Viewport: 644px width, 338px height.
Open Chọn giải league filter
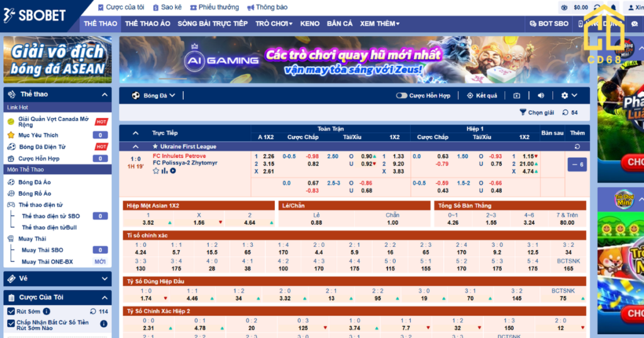(x=537, y=112)
